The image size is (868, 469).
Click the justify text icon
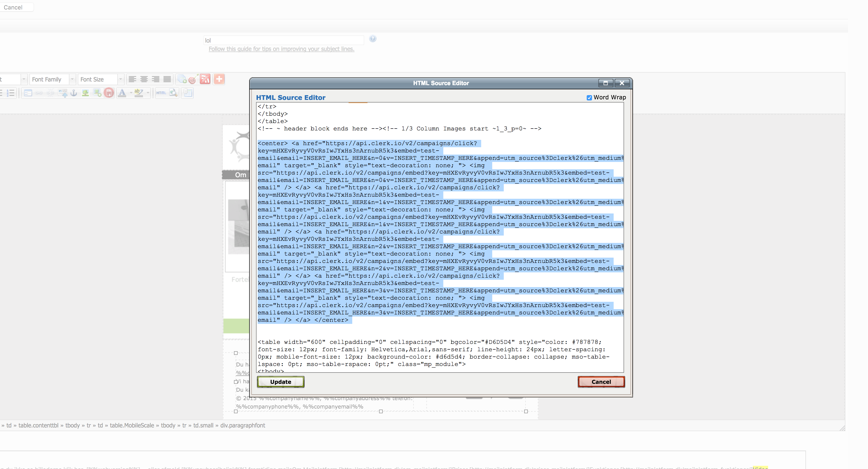pos(167,79)
